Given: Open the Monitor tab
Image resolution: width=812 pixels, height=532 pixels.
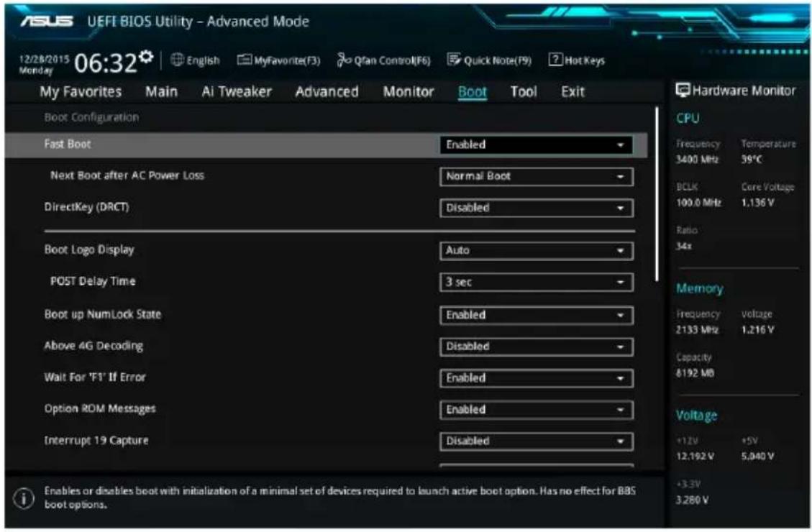Looking at the screenshot, I should pyautogui.click(x=409, y=91).
